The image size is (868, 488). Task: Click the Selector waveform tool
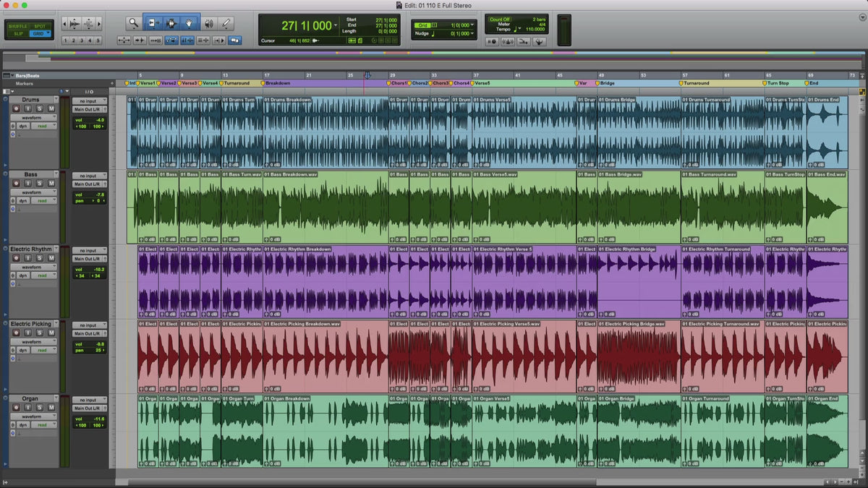point(171,23)
